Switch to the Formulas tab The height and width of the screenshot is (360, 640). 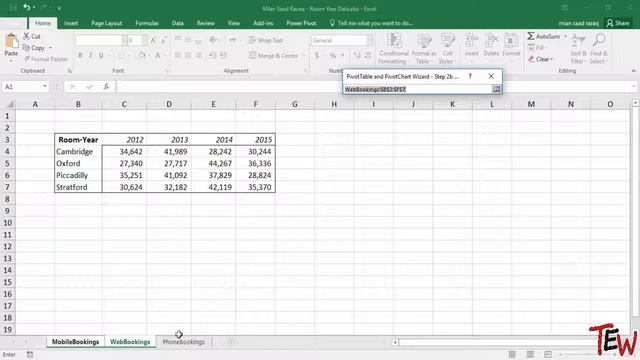147,23
